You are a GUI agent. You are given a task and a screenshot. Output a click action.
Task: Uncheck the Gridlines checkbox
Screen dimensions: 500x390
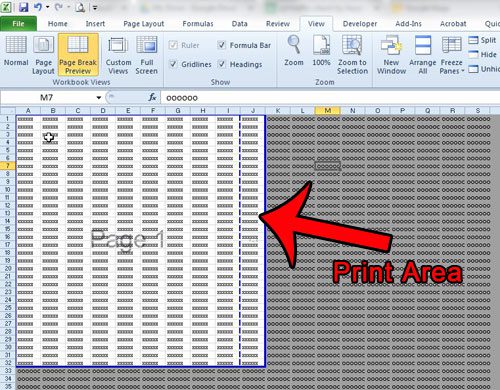coord(173,64)
